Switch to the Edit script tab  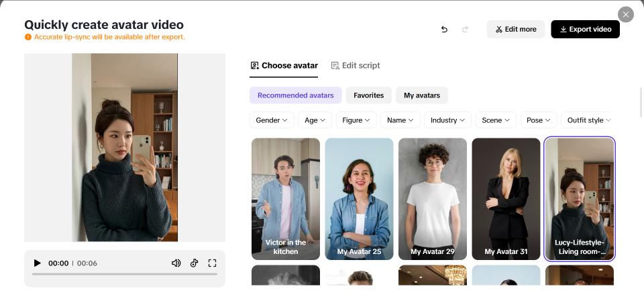[x=356, y=66]
